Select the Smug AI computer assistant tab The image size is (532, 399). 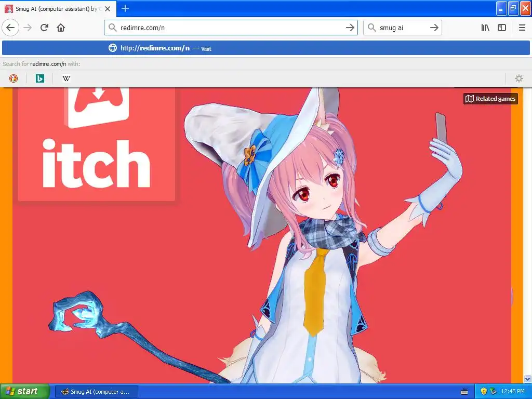tap(58, 8)
